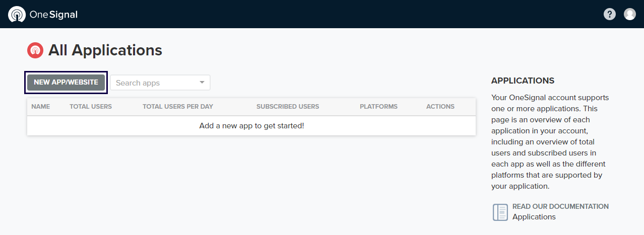Viewport: 644px width, 235px height.
Task: Click the SUBSCRIBED USERS column header
Action: pos(288,107)
